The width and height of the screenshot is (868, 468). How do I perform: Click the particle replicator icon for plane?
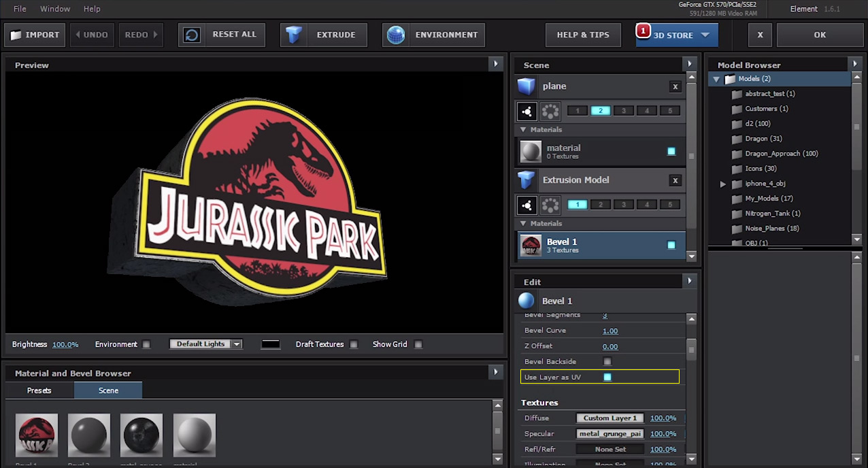[527, 111]
